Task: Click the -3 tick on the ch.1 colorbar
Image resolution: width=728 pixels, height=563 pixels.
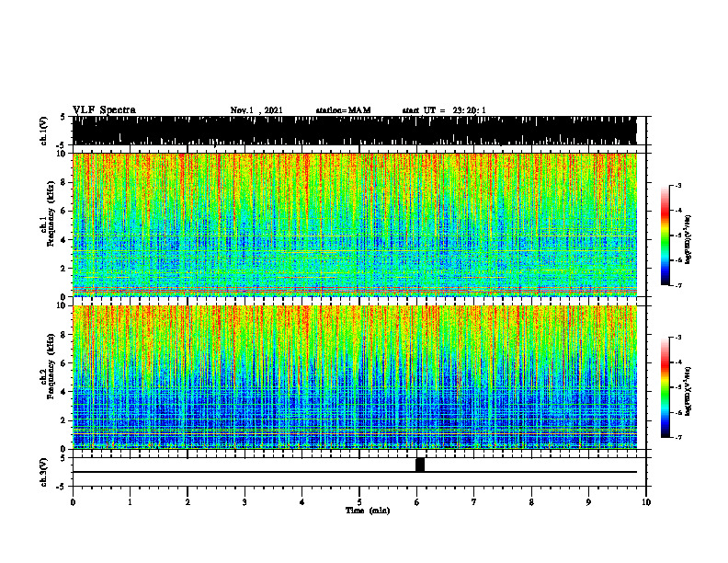Action: [678, 185]
